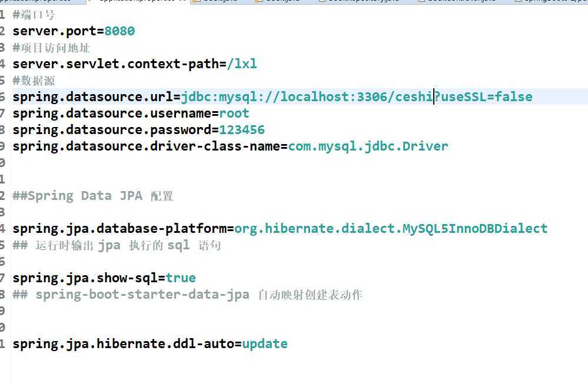The width and height of the screenshot is (588, 384).
Task: Click the comment '#数据源'
Action: (x=34, y=81)
